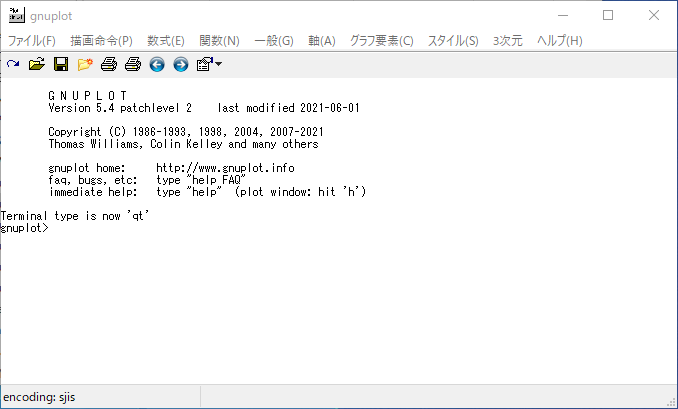The width and height of the screenshot is (678, 409).
Task: Open the options icon in toolbar
Action: 204,64
